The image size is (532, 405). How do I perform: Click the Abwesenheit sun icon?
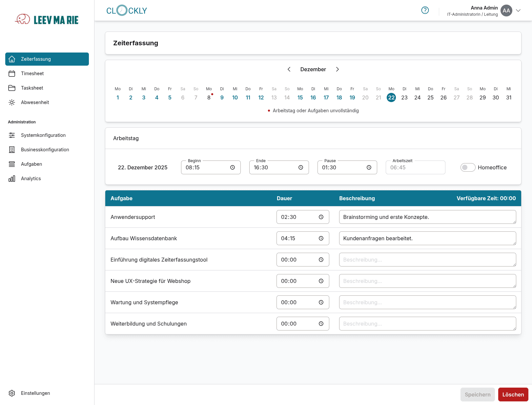[12, 102]
